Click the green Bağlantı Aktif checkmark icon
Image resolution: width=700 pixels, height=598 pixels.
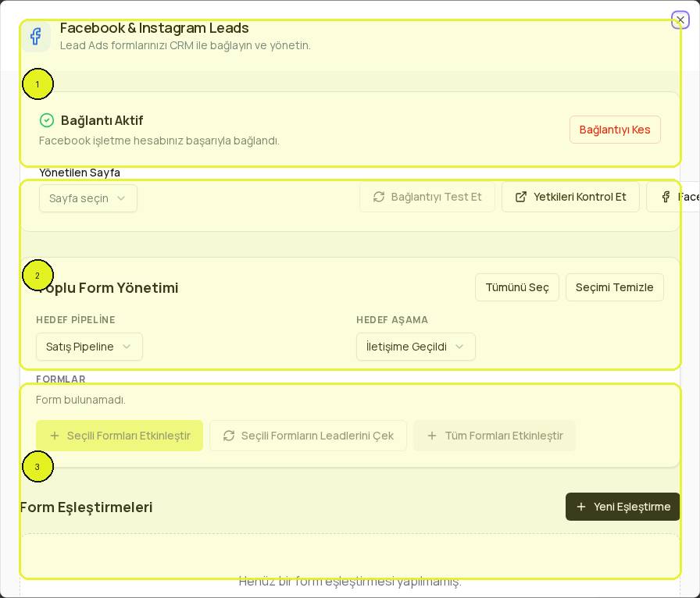tap(47, 120)
